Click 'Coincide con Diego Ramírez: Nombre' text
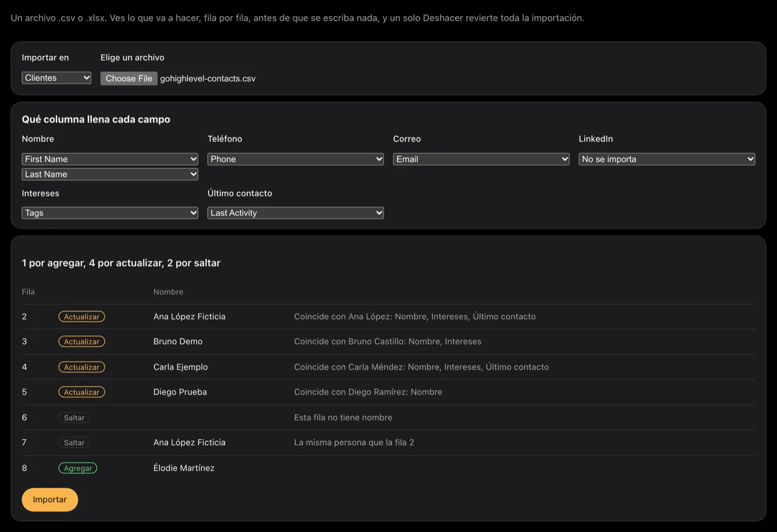Screen dimensions: 777x532 (x=368, y=392)
